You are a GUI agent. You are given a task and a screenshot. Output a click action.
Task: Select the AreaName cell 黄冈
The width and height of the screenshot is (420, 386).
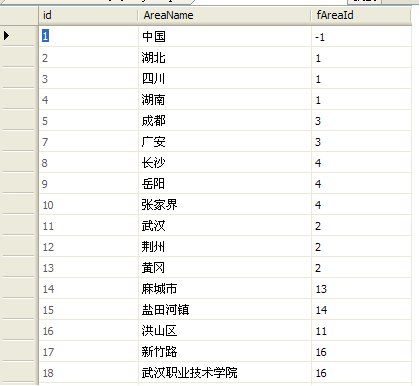tap(225, 268)
